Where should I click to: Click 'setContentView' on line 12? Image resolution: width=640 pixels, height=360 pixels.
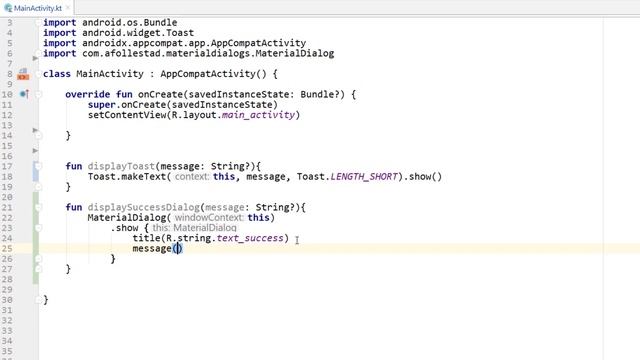[x=127, y=115]
